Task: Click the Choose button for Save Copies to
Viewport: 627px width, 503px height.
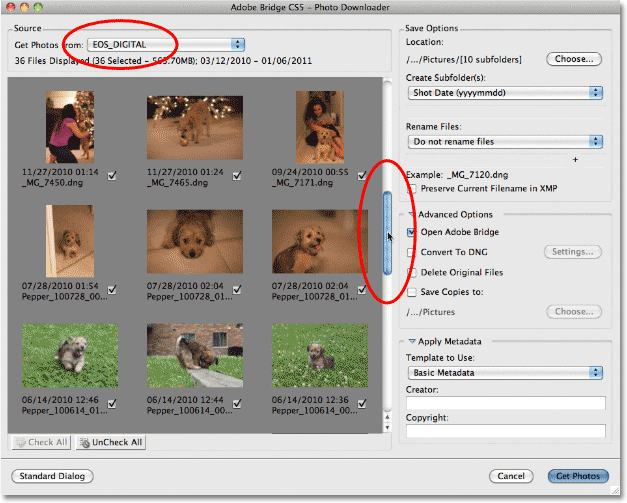Action: click(x=574, y=312)
